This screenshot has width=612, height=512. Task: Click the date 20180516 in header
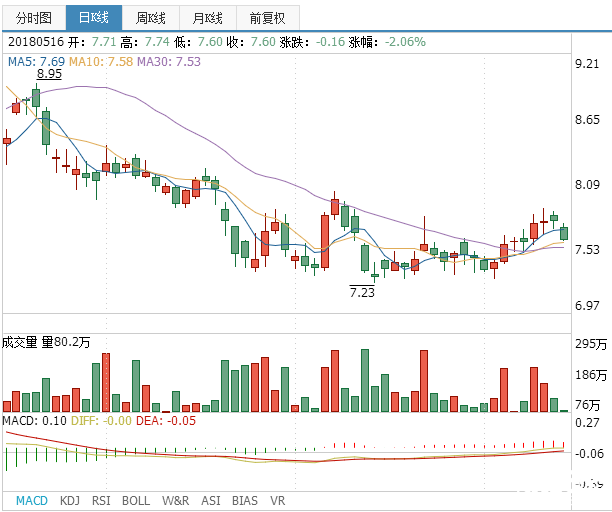[x=36, y=42]
